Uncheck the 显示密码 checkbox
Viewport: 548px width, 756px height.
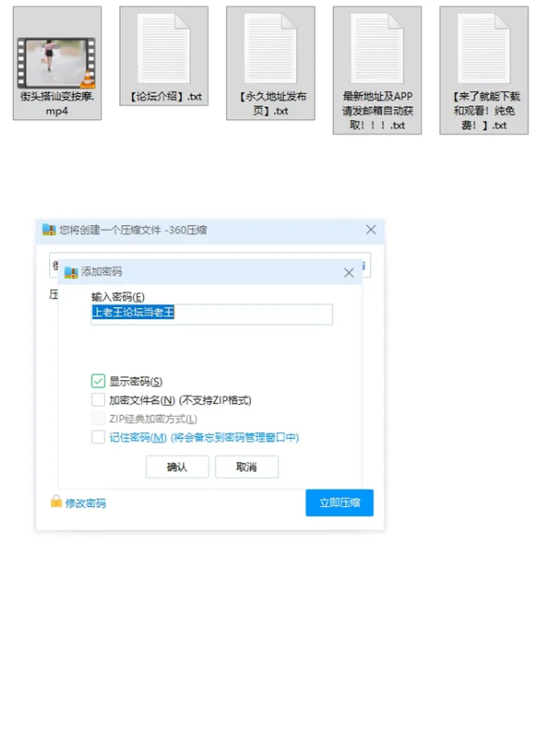pyautogui.click(x=98, y=381)
